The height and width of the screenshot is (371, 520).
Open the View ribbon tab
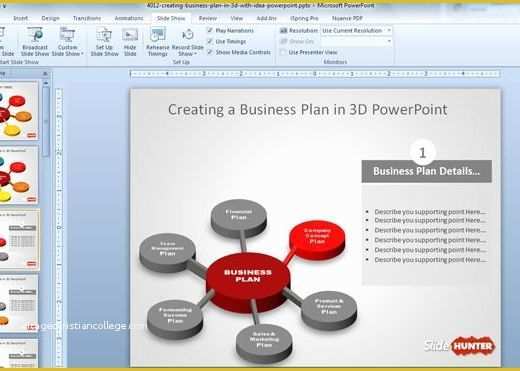pos(237,18)
